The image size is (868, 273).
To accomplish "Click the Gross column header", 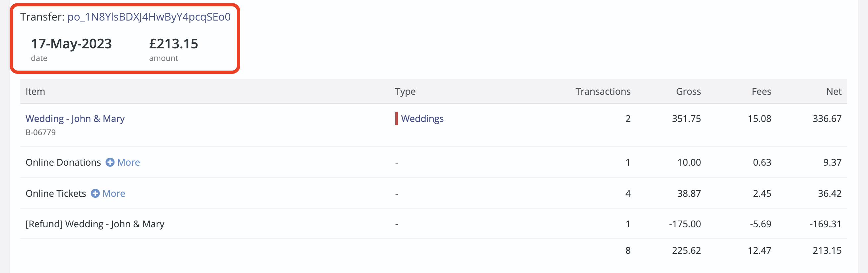I will 688,91.
